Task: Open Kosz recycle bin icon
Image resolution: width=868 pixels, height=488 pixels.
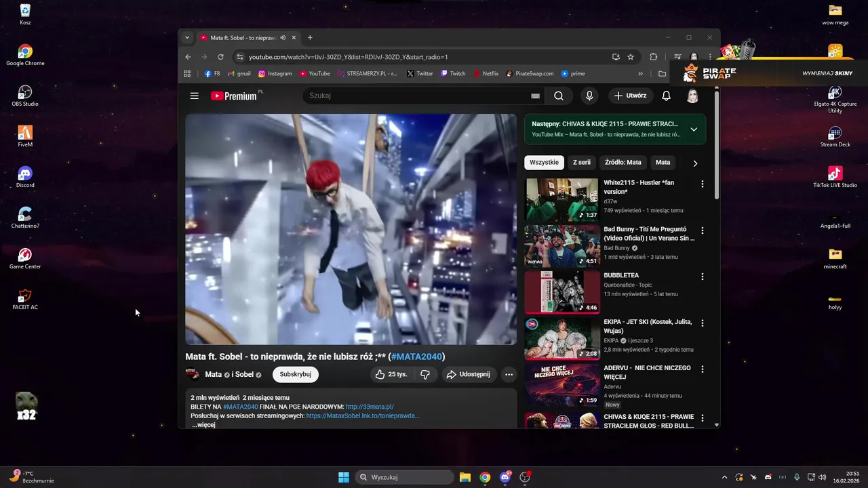Action: coord(25,14)
